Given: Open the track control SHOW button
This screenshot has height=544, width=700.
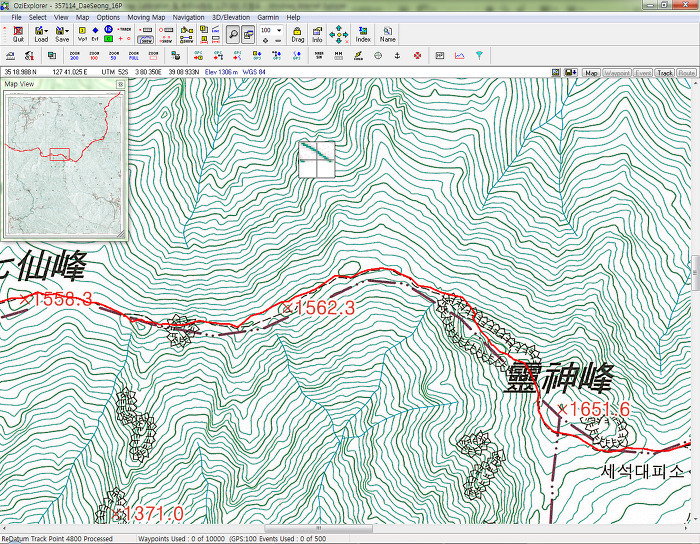Looking at the screenshot, I should pos(146,40).
